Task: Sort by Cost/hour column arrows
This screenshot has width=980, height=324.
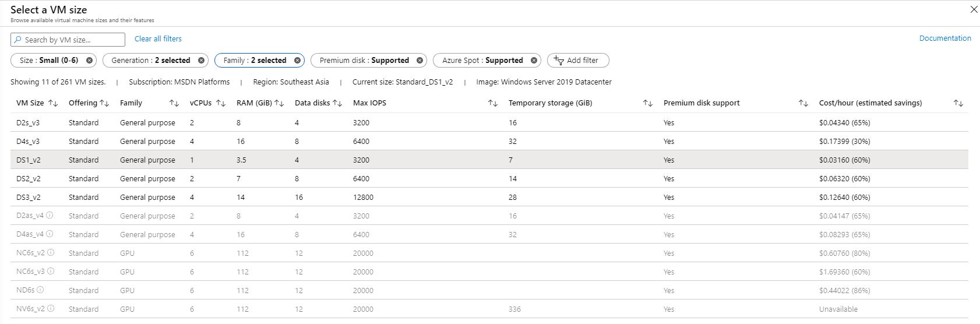Action: [958, 103]
